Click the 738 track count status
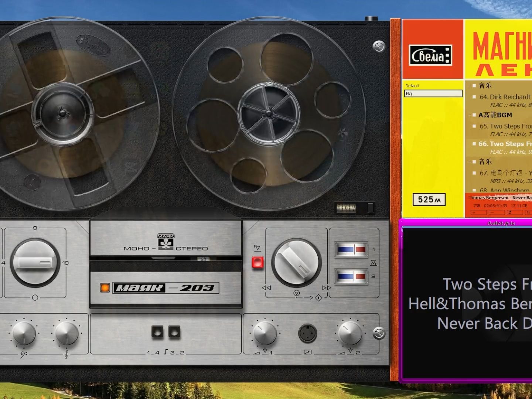This screenshot has height=399, width=532. [477, 206]
